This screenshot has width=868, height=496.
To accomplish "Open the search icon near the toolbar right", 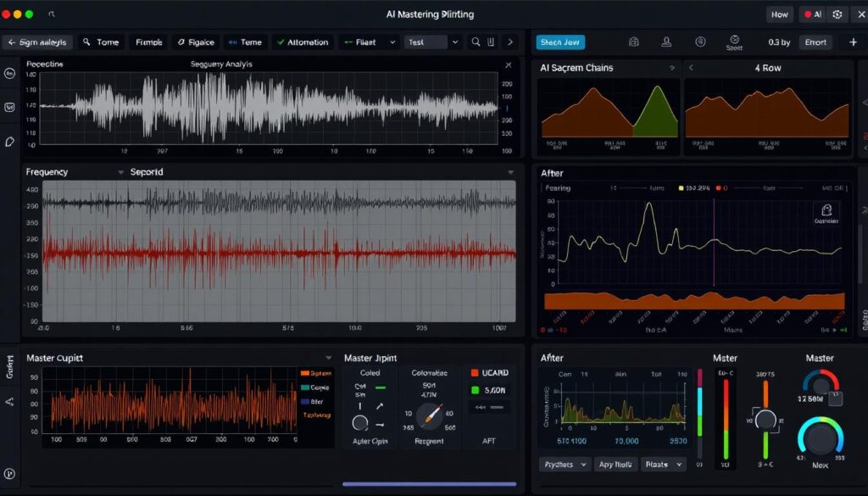I will (475, 42).
